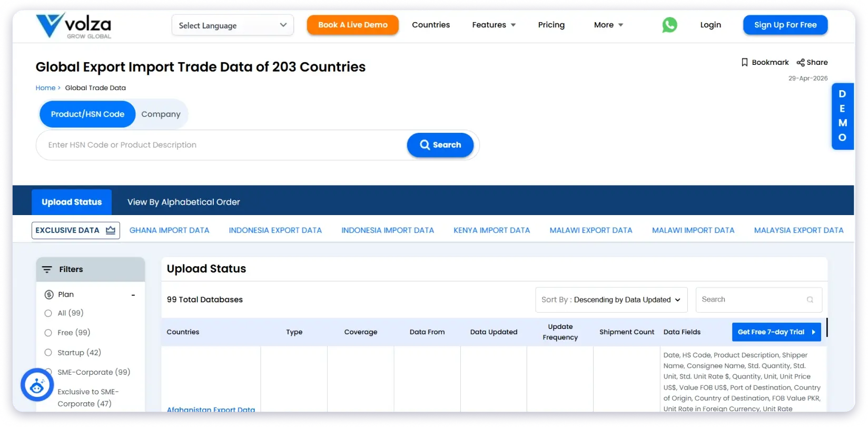
Task: Click Sign Up For Free button
Action: pos(785,25)
